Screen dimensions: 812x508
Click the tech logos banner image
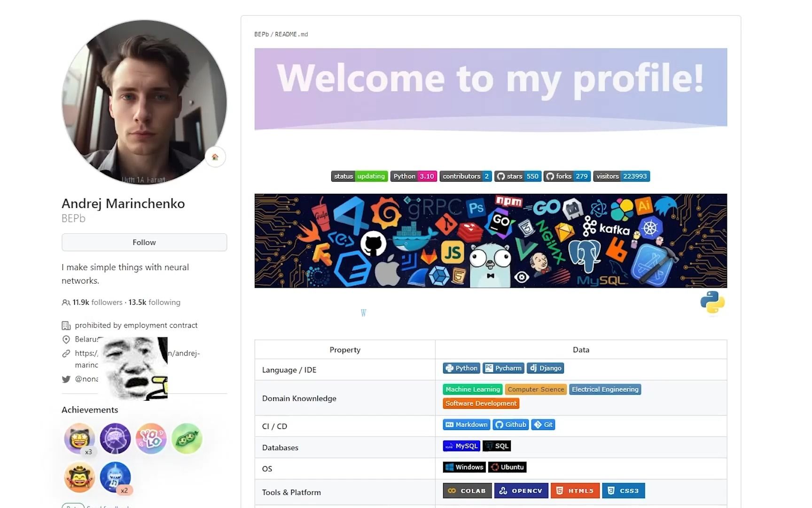[x=491, y=241]
